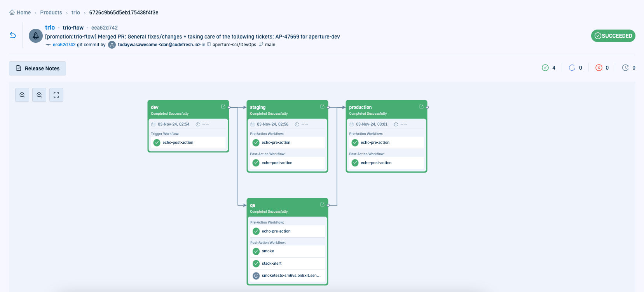Open dev environment external link icon
This screenshot has height=292, width=644.
coord(223,107)
